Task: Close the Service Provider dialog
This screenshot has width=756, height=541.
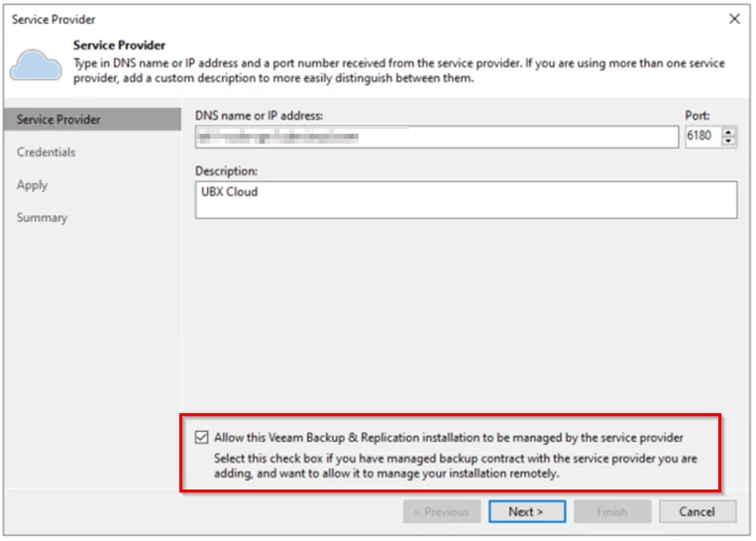Action: click(x=734, y=19)
